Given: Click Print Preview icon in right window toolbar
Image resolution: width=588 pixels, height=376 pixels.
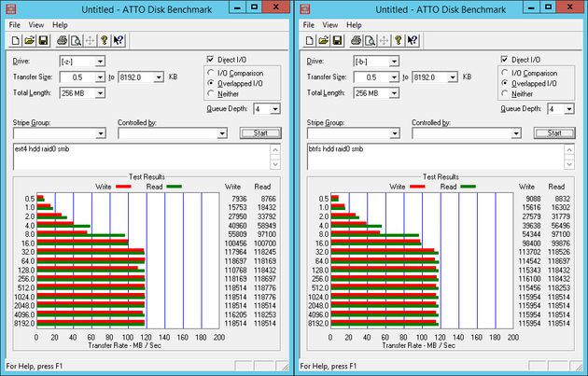Looking at the screenshot, I should click(371, 40).
